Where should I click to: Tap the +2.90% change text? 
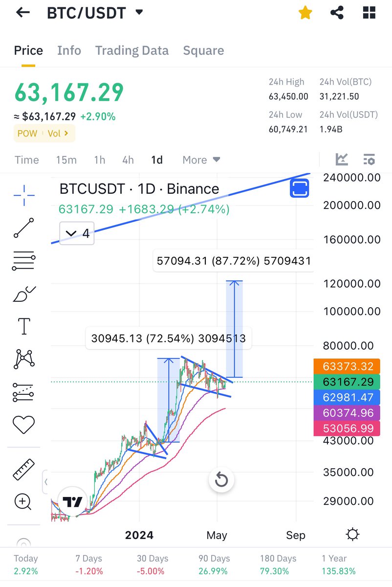(x=98, y=116)
